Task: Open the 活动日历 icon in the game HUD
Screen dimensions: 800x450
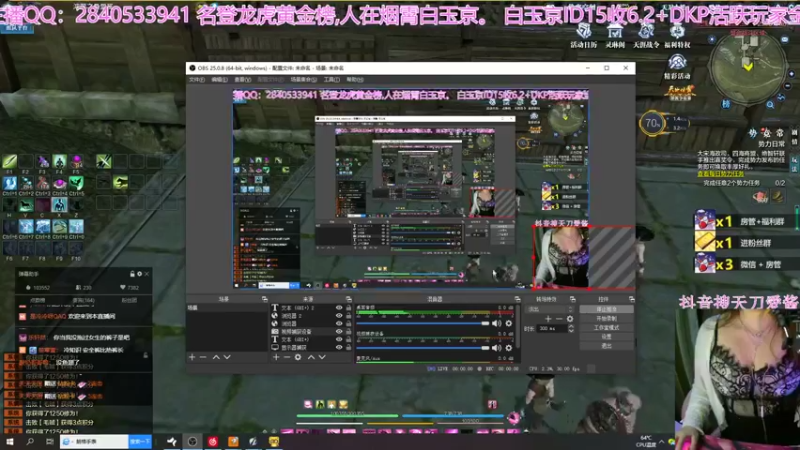Action: (584, 36)
